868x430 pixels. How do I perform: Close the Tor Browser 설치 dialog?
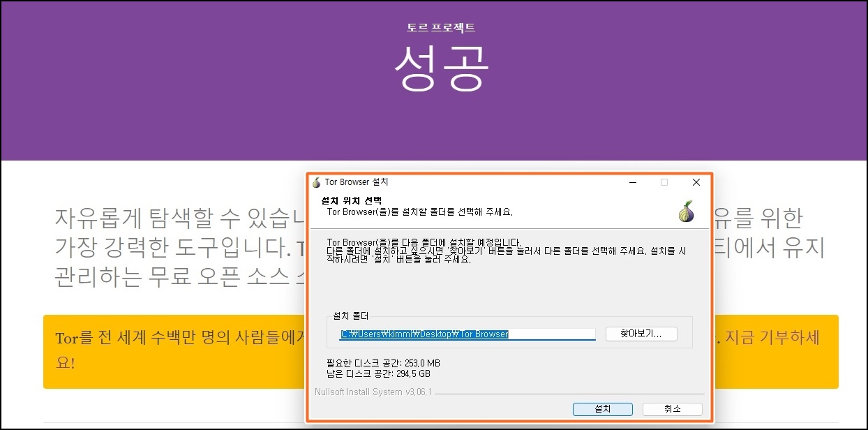[x=696, y=182]
